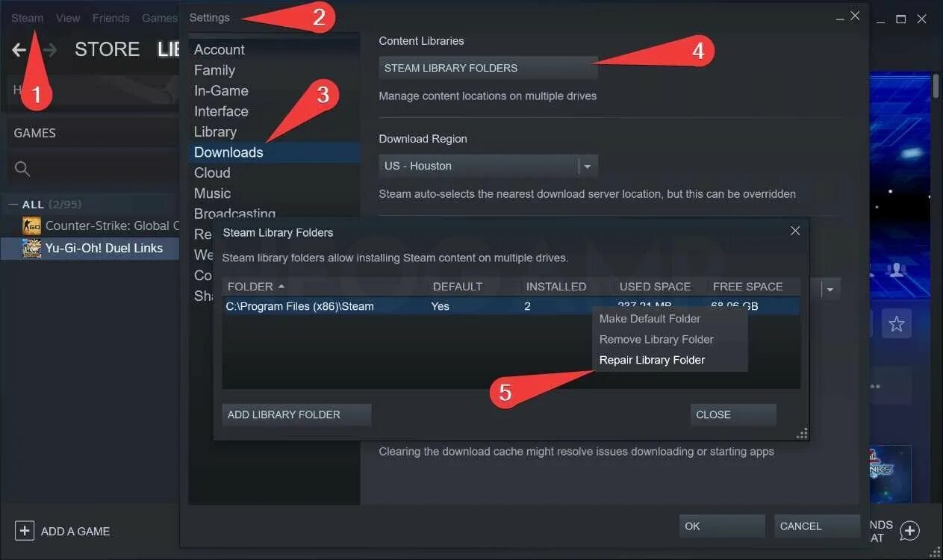This screenshot has width=943, height=560.
Task: Open the STORE tab
Action: pos(108,49)
